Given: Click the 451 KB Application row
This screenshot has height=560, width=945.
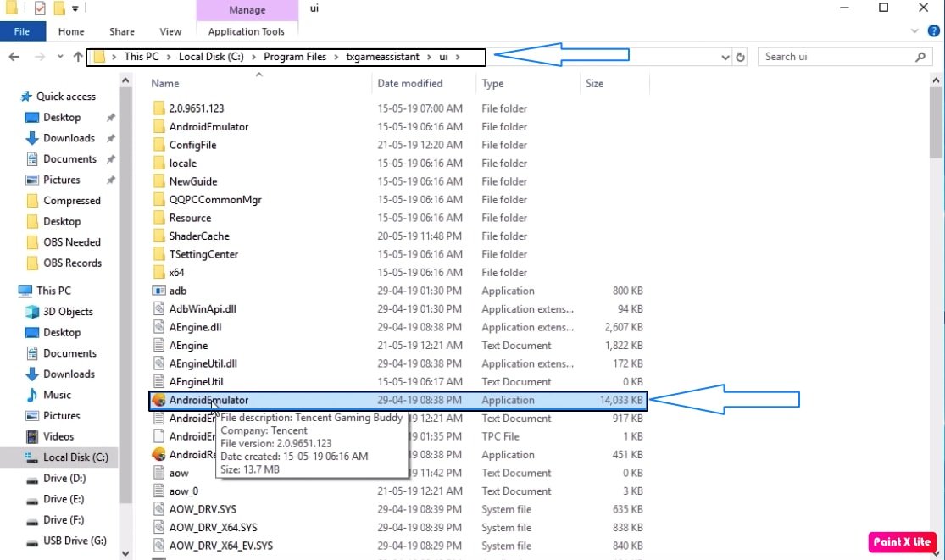Looking at the screenshot, I should click(x=397, y=455).
